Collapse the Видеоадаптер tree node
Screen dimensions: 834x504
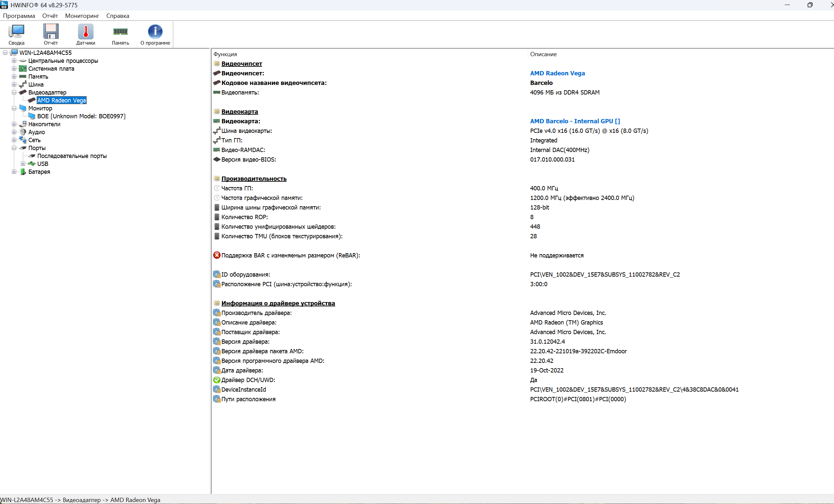tap(14, 93)
